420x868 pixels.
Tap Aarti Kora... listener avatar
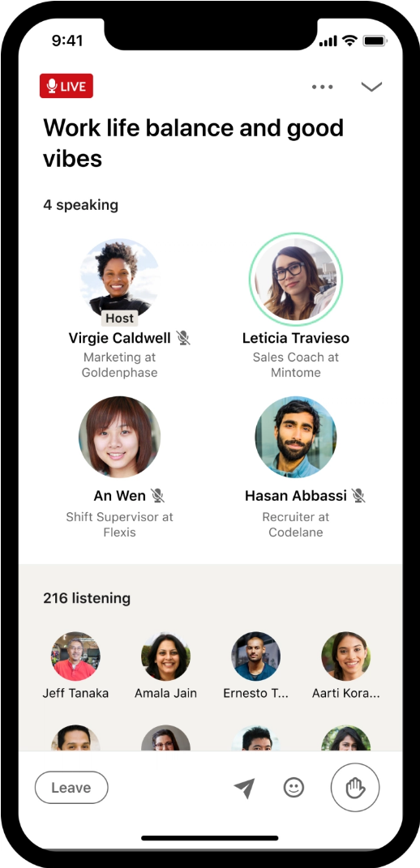pos(345,656)
